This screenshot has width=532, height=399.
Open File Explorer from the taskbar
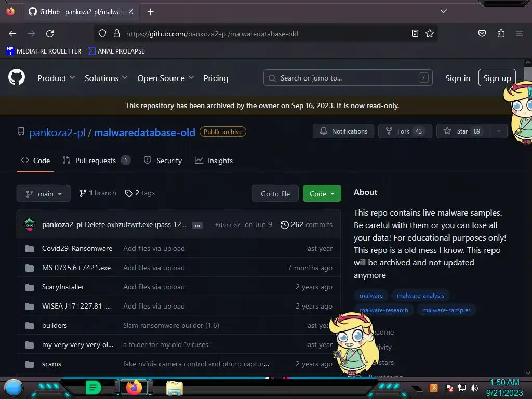175,388
